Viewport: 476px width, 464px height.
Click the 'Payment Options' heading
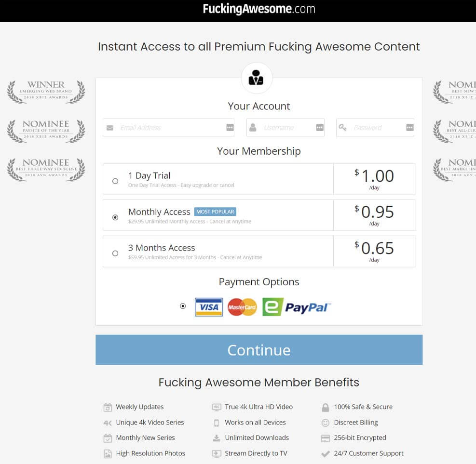point(259,282)
